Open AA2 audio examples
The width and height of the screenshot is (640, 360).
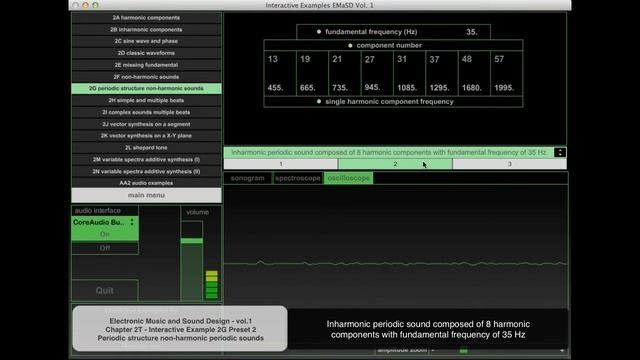pyautogui.click(x=147, y=183)
